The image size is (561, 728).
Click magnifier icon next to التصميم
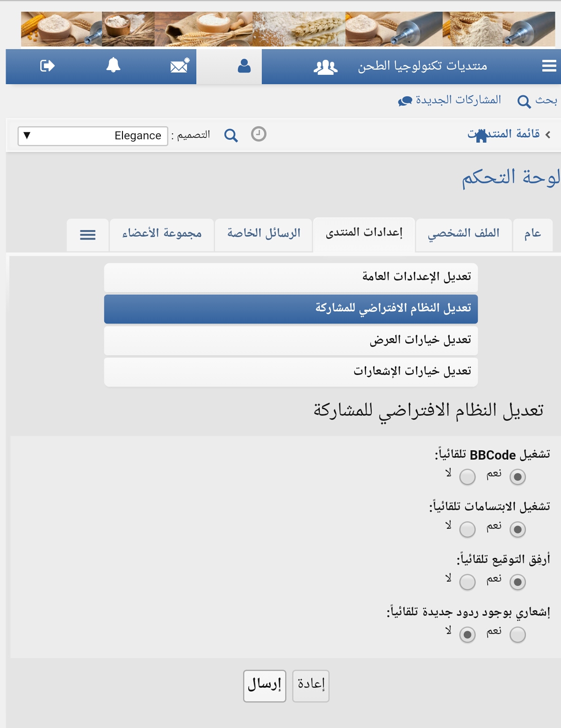click(x=231, y=136)
